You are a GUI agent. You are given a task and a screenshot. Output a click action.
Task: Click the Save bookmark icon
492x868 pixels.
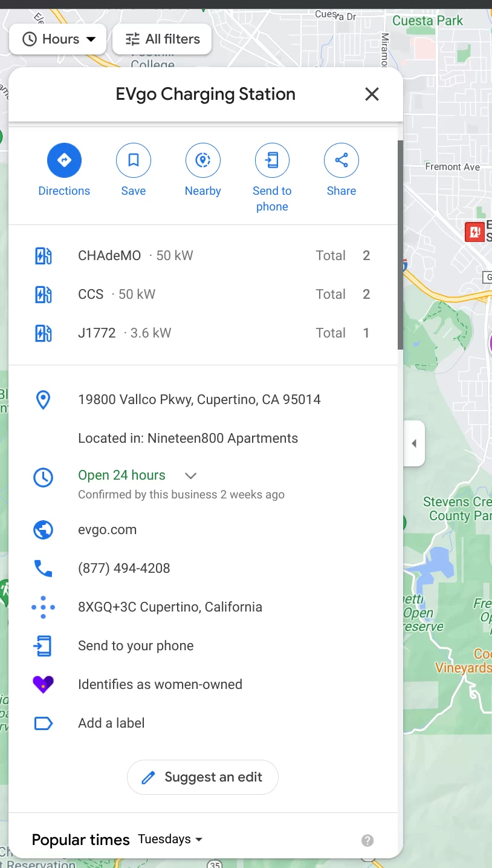pyautogui.click(x=134, y=160)
